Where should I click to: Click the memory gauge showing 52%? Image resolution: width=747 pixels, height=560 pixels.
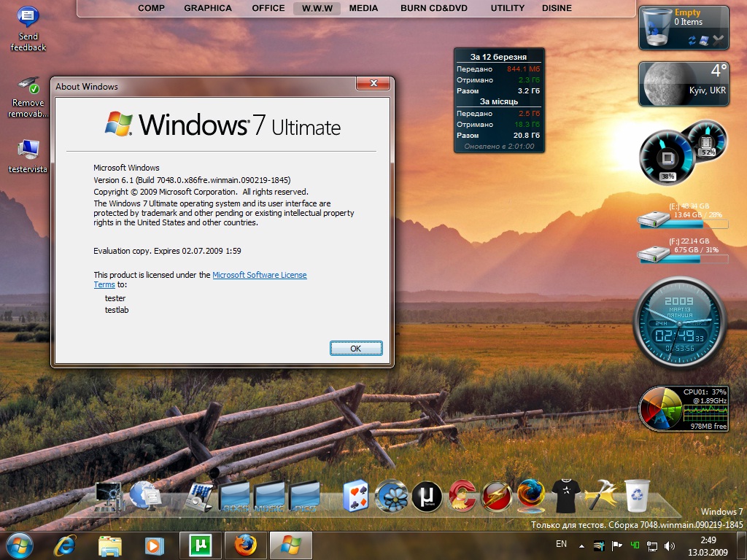706,140
